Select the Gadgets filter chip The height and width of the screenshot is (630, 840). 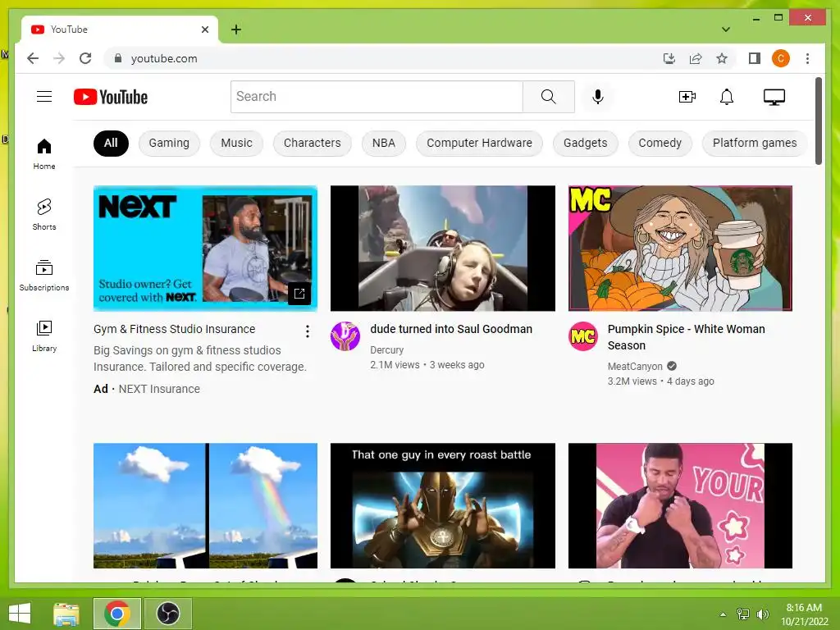point(585,143)
